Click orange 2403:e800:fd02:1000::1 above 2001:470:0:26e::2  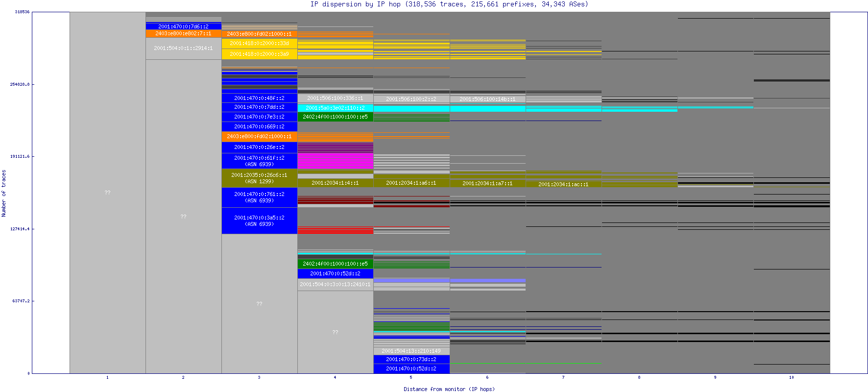(259, 137)
